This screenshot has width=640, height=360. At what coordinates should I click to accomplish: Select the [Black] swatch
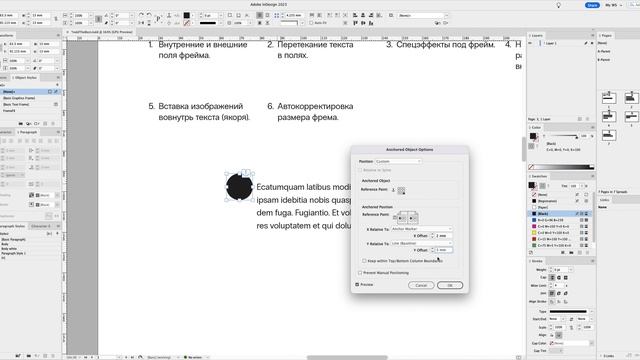pos(561,213)
